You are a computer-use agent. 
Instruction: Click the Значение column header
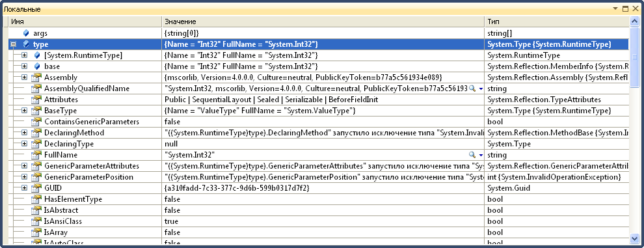(x=323, y=21)
